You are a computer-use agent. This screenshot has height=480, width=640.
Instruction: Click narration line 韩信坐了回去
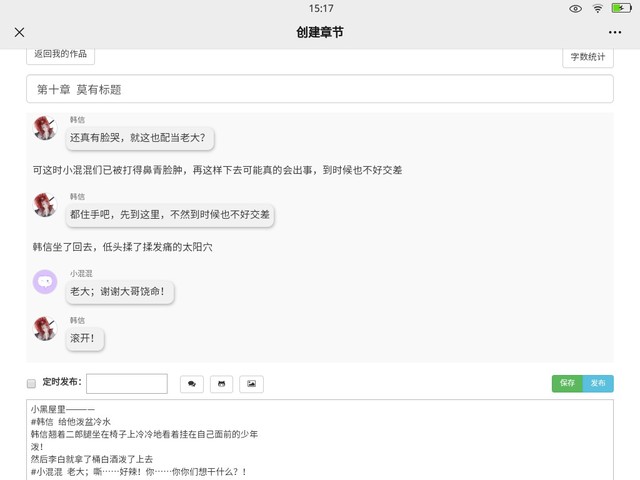[122, 246]
